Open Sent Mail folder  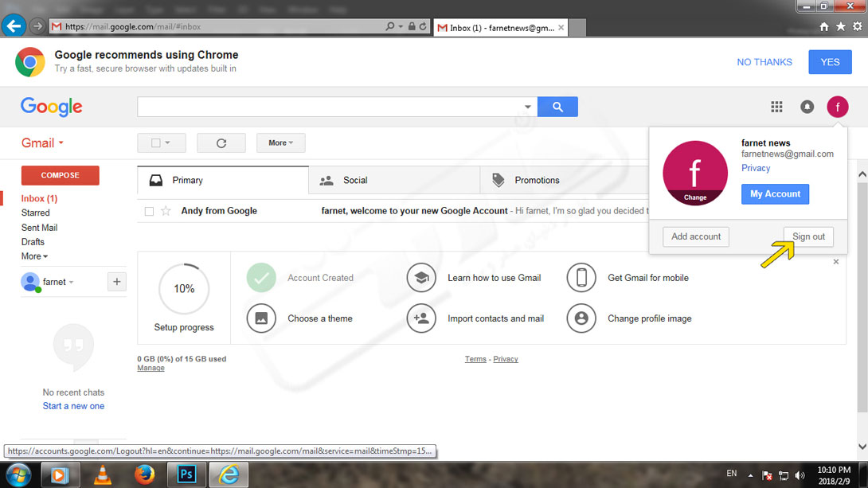click(x=39, y=228)
